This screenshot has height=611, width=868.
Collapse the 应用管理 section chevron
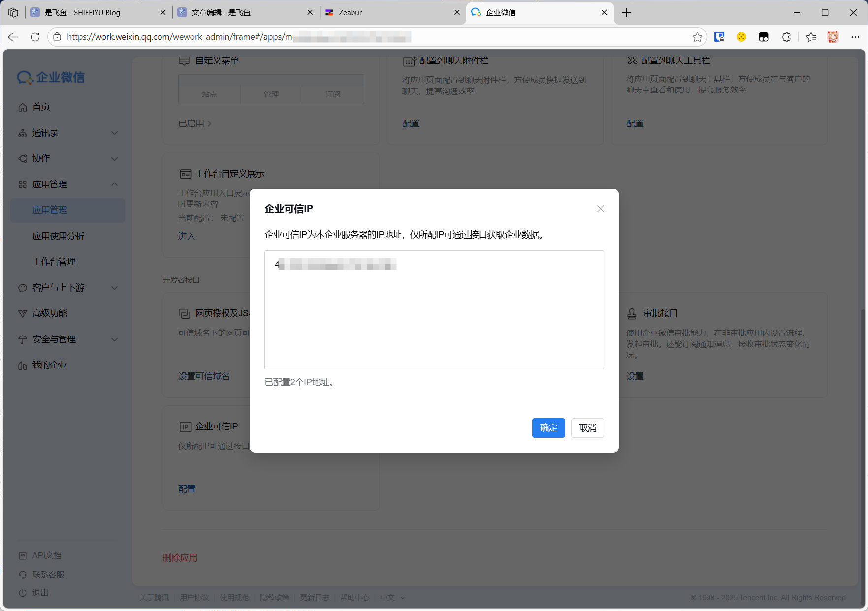[114, 184]
